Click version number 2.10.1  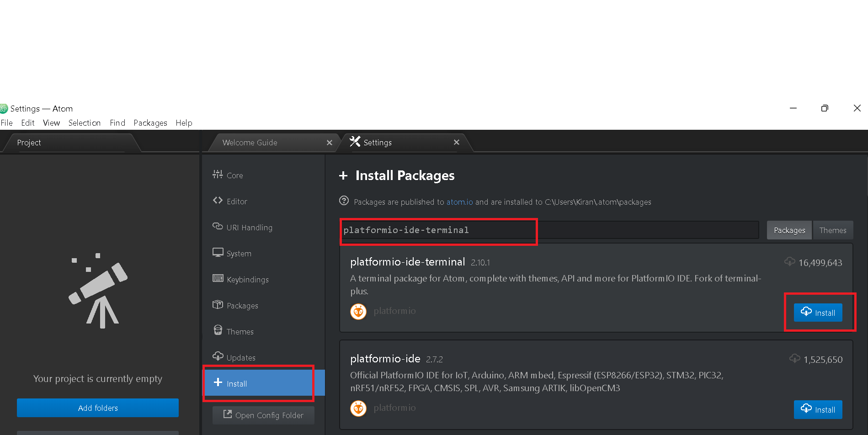(x=480, y=263)
